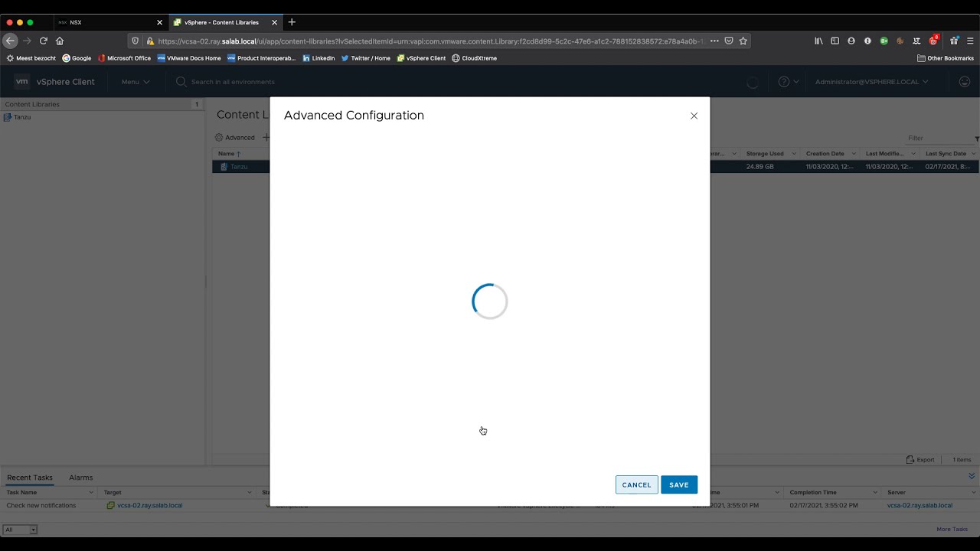Collapse the Recent Tasks panel
980x551 pixels.
coord(972,477)
